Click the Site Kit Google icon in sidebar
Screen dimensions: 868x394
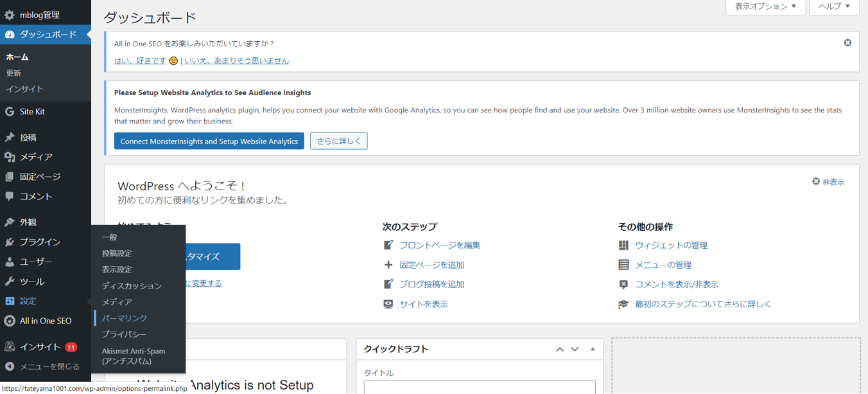(x=10, y=112)
